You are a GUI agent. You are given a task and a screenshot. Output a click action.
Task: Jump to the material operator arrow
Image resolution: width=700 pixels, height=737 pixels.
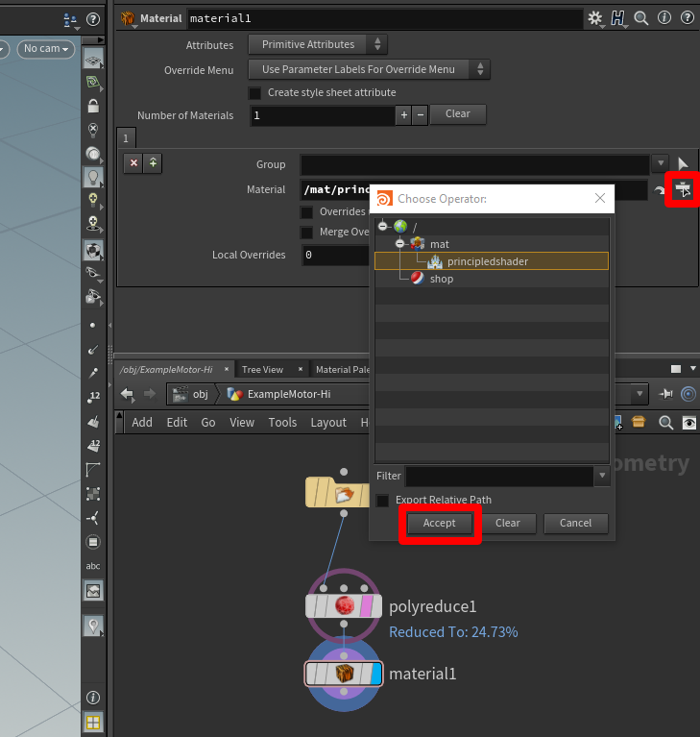[661, 190]
